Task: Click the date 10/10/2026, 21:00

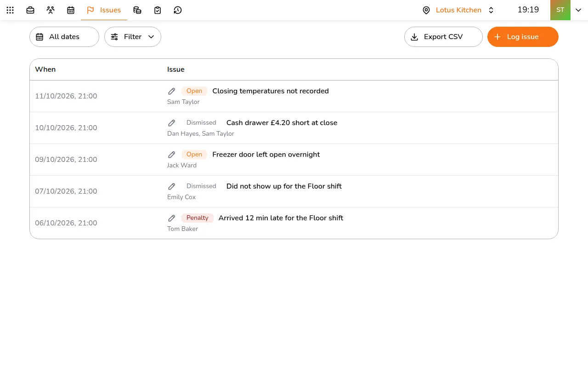Action: pos(66,128)
